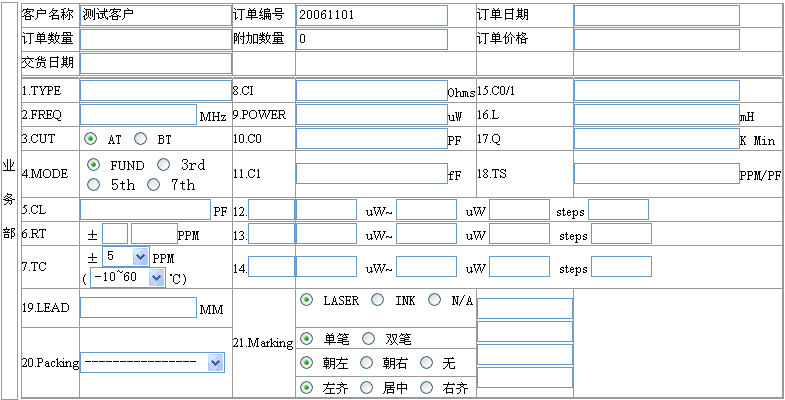This screenshot has height=400, width=785.
Task: Choose 5th mode radio button
Action: tap(93, 185)
